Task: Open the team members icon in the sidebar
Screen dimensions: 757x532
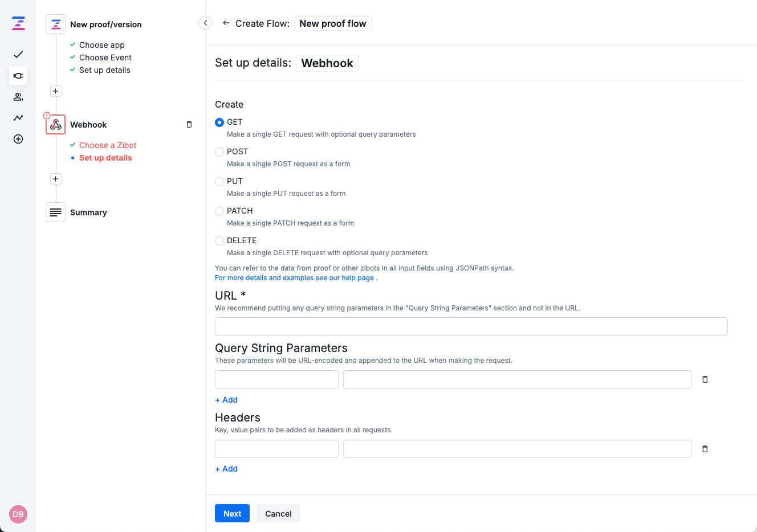Action: tap(18, 97)
